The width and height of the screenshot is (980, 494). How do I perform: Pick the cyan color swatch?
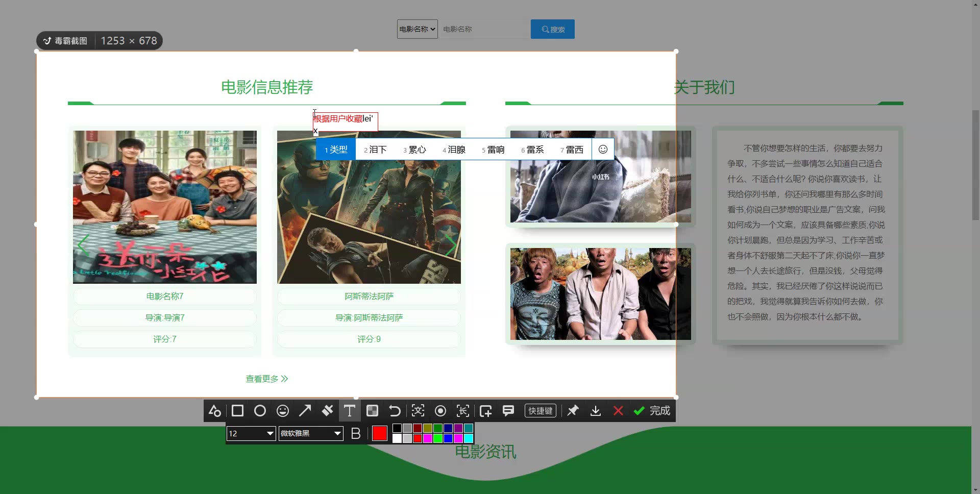click(x=469, y=438)
